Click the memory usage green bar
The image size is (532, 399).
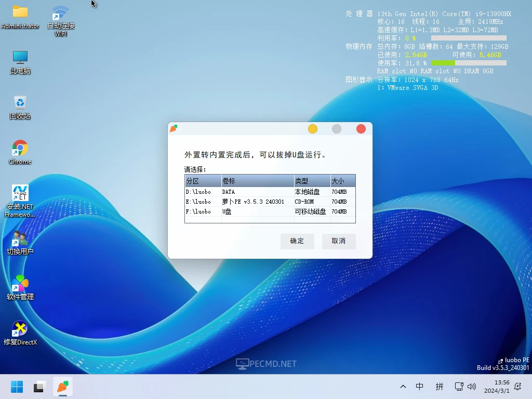coord(443,63)
